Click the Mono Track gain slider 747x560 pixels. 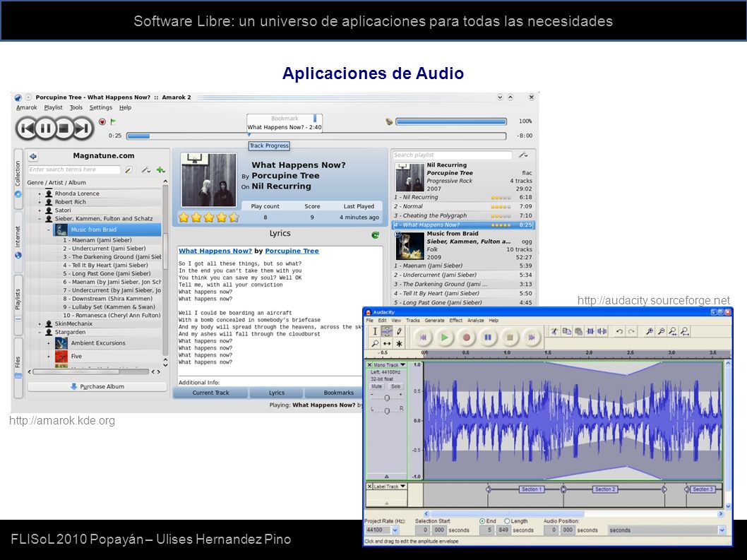[387, 398]
